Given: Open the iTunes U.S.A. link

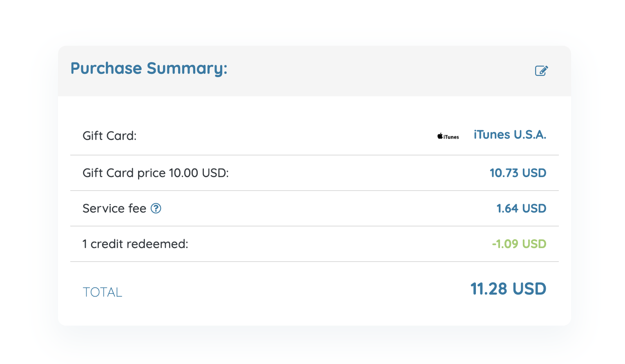Looking at the screenshot, I should [x=510, y=135].
